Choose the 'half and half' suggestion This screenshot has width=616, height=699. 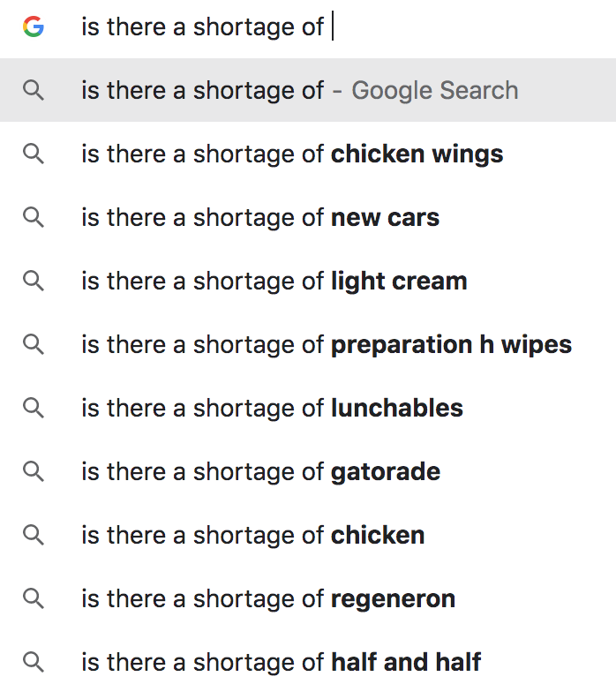[281, 663]
